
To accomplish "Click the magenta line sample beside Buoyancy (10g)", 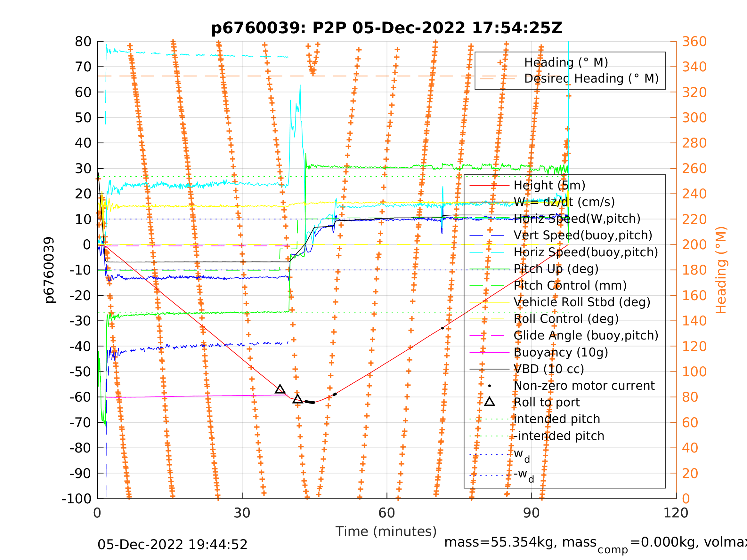I will 489,352.
